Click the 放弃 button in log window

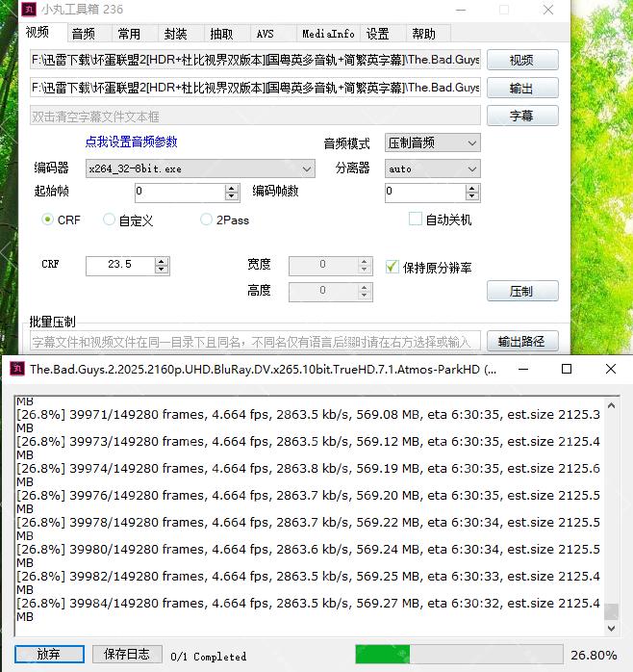(x=49, y=654)
